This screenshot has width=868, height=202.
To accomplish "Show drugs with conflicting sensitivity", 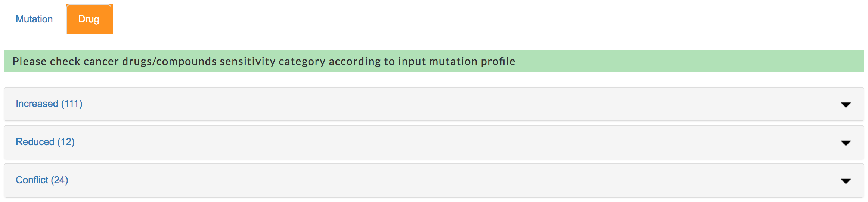I will point(42,180).
